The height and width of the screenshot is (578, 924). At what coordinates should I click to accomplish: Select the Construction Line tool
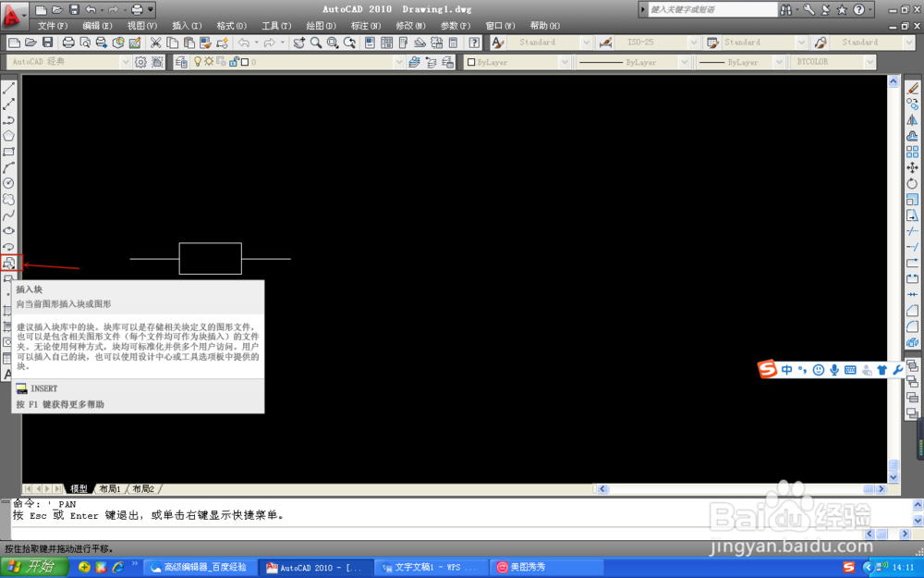[9, 105]
